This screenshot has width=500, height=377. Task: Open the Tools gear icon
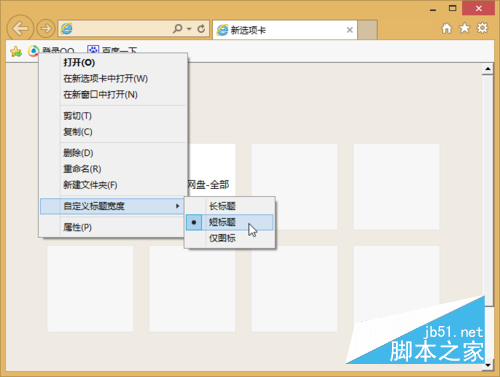pyautogui.click(x=482, y=28)
